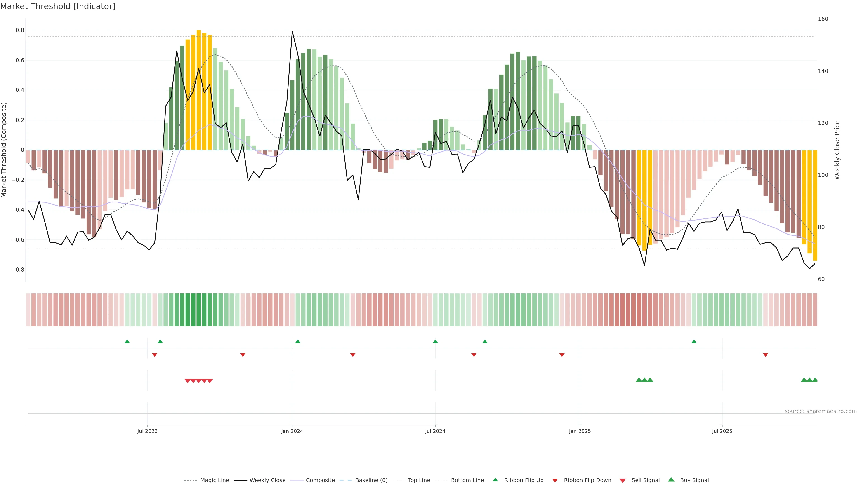Click the Sell Signal legend marker
This screenshot has height=488, width=868.
click(x=622, y=481)
